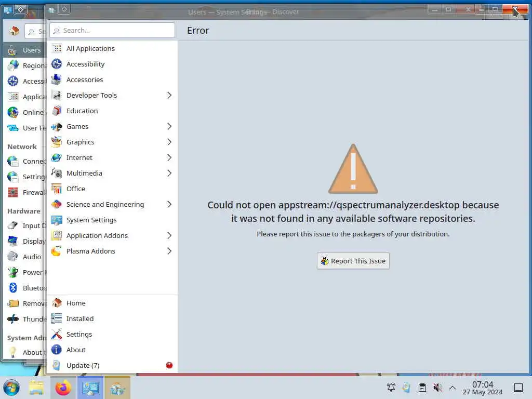Open the Graphics category
The width and height of the screenshot is (532, 399).
(112, 142)
